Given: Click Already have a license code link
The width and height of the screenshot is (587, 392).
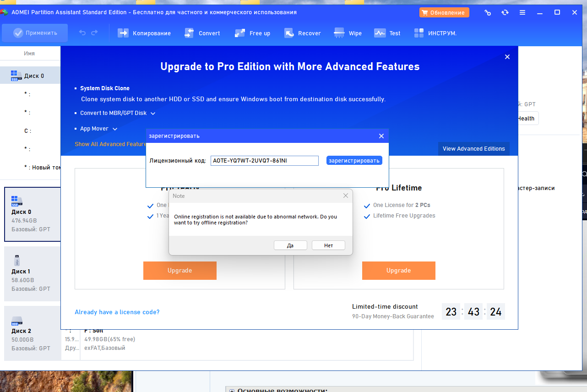Looking at the screenshot, I should 117,312.
